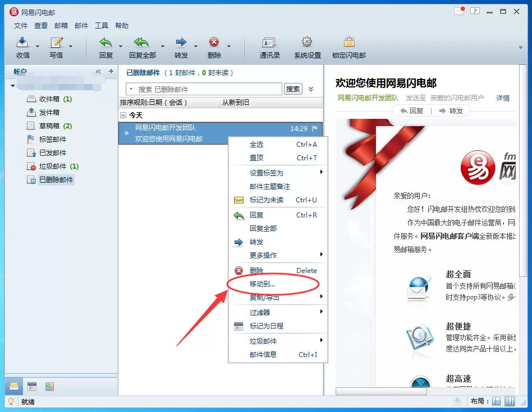Click the light bulb tip icon in status bar
Screen dimensions: 532x412
pyautogui.click(x=11, y=401)
